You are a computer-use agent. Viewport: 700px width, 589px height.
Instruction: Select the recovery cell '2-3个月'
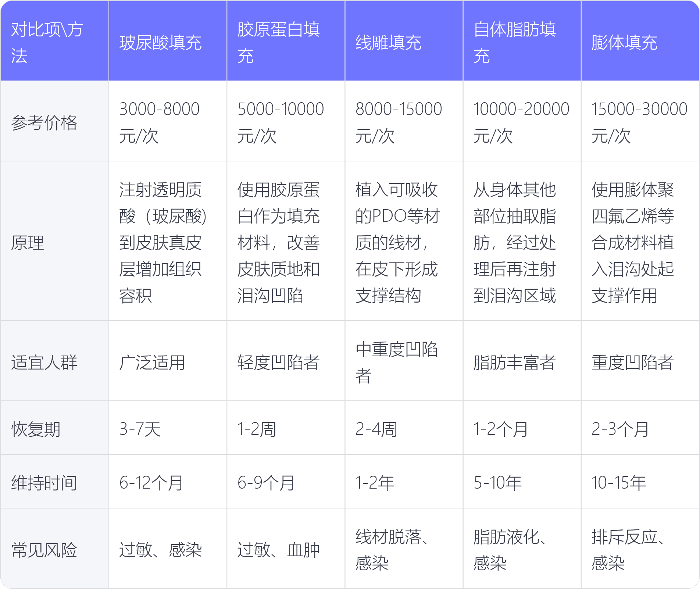[x=640, y=428]
